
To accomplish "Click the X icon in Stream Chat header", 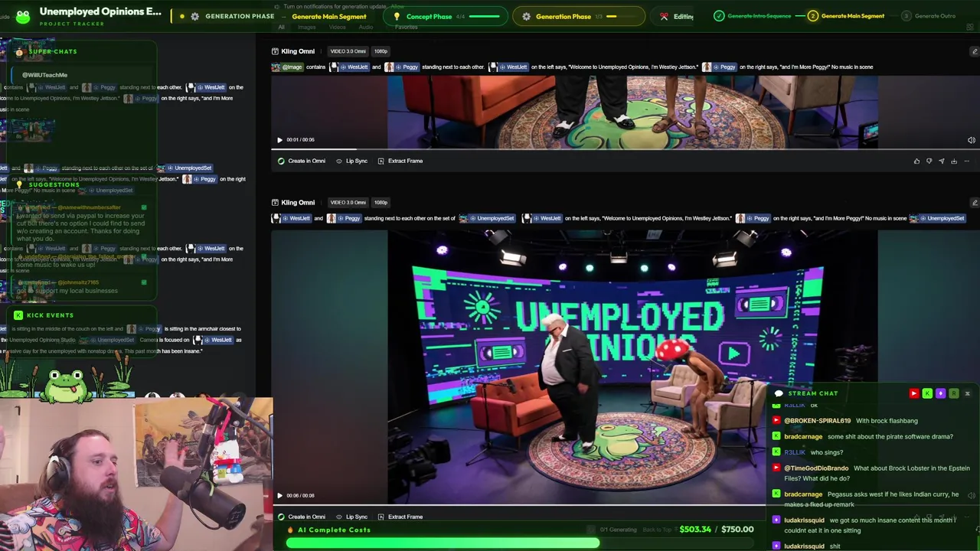I will point(967,393).
